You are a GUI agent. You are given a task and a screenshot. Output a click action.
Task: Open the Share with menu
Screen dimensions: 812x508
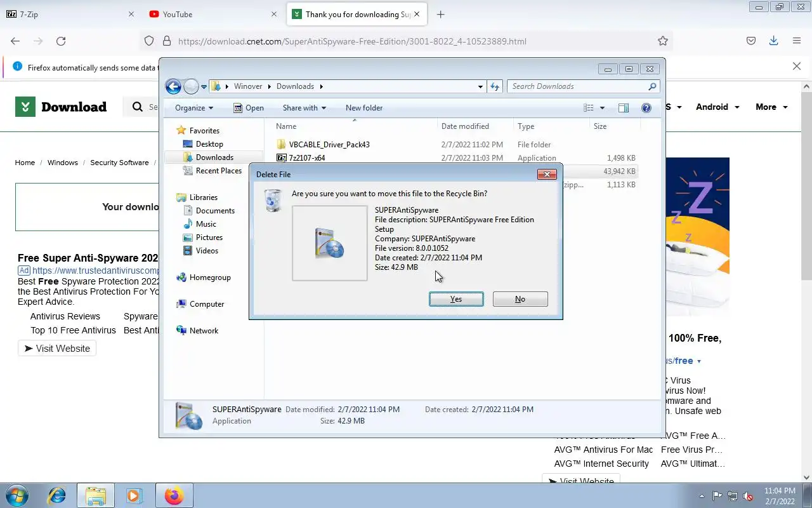pos(304,108)
